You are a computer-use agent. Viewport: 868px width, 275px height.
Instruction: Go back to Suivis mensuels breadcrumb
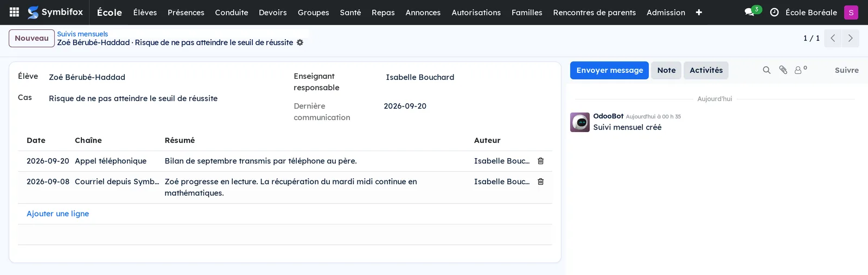click(82, 34)
